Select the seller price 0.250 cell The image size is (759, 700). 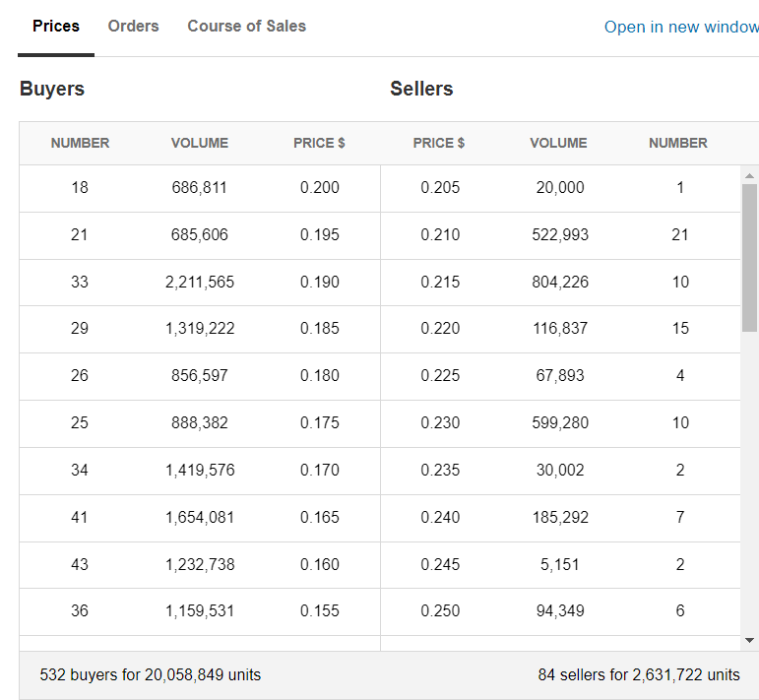pos(440,610)
